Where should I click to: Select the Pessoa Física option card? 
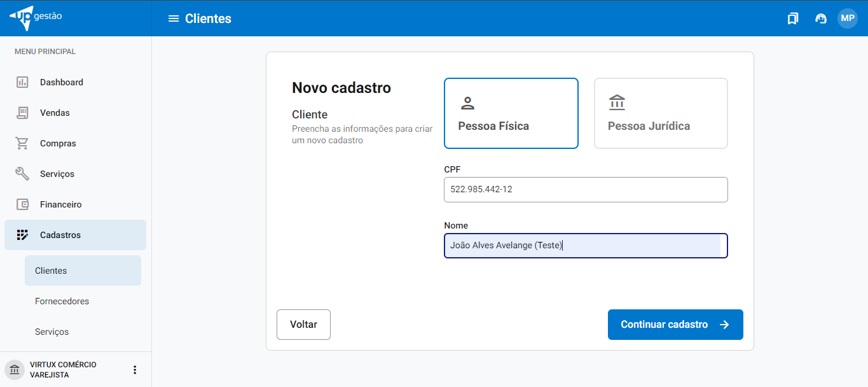click(511, 113)
